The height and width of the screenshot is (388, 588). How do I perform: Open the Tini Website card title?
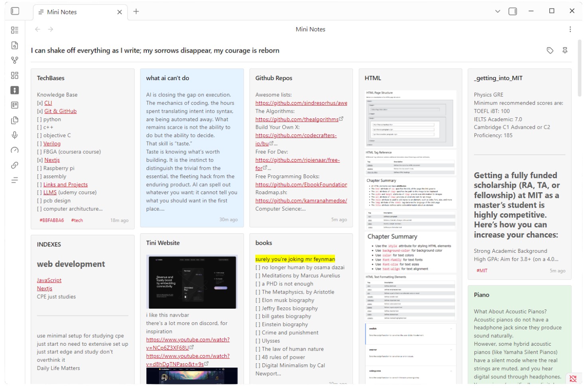pos(163,243)
